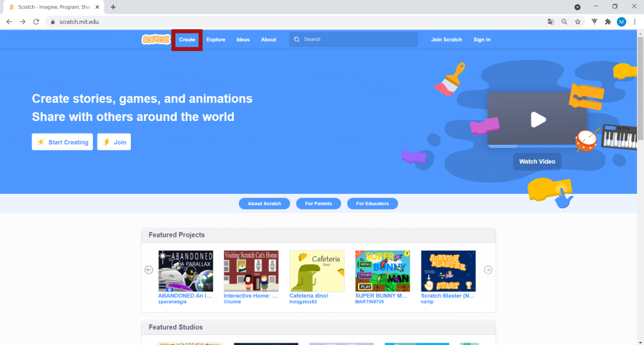Open author narlip's profile
644x345 pixels.
(x=427, y=302)
